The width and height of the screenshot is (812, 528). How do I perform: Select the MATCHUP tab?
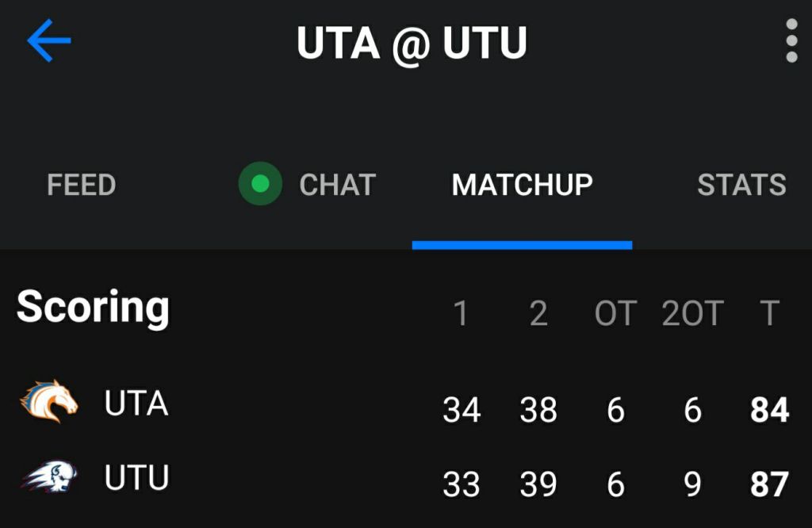coord(522,185)
